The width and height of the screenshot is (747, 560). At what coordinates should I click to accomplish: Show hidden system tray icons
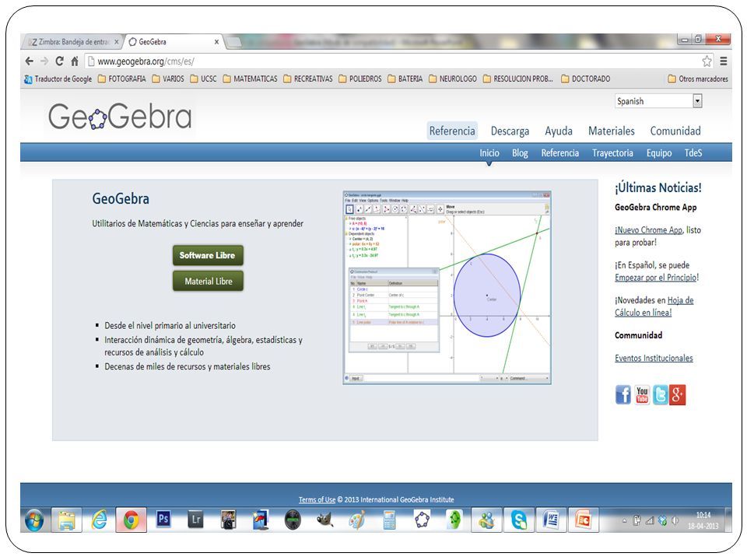[625, 520]
